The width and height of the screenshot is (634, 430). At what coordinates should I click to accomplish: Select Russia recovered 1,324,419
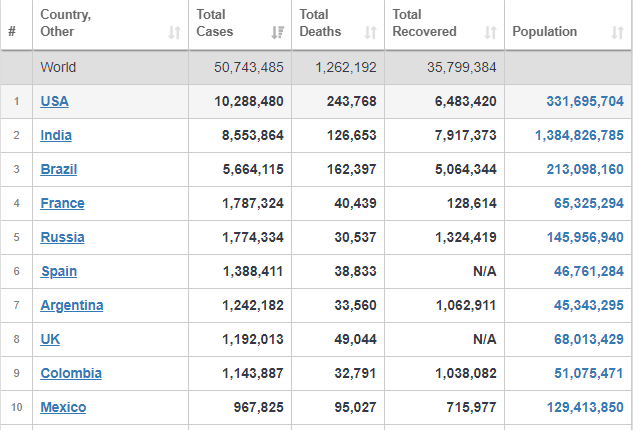pyautogui.click(x=466, y=237)
